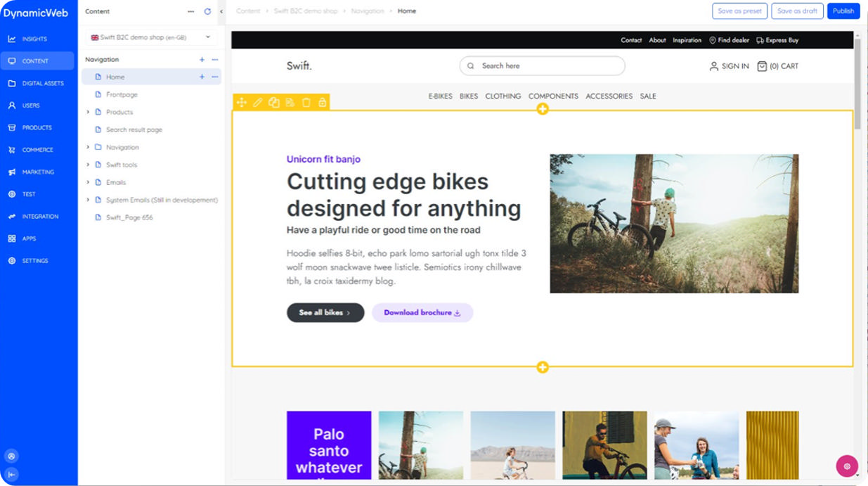Add new page using Navigation plus icon
The width and height of the screenshot is (868, 486).
pos(202,60)
